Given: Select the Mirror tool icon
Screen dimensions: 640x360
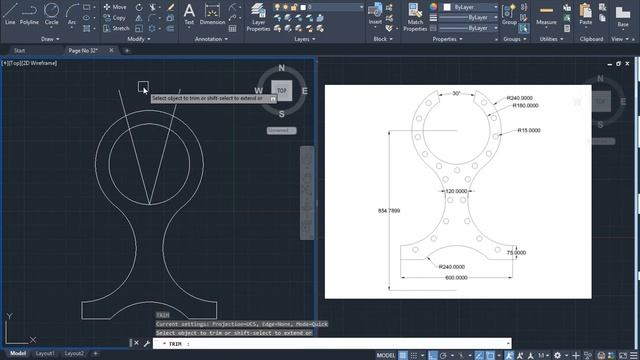Looking at the screenshot, I should pos(139,18).
